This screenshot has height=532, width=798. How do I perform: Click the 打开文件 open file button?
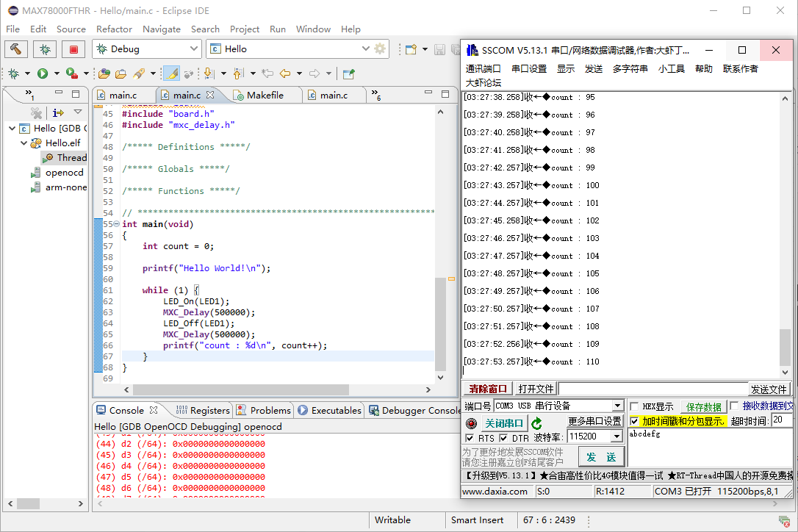point(536,389)
